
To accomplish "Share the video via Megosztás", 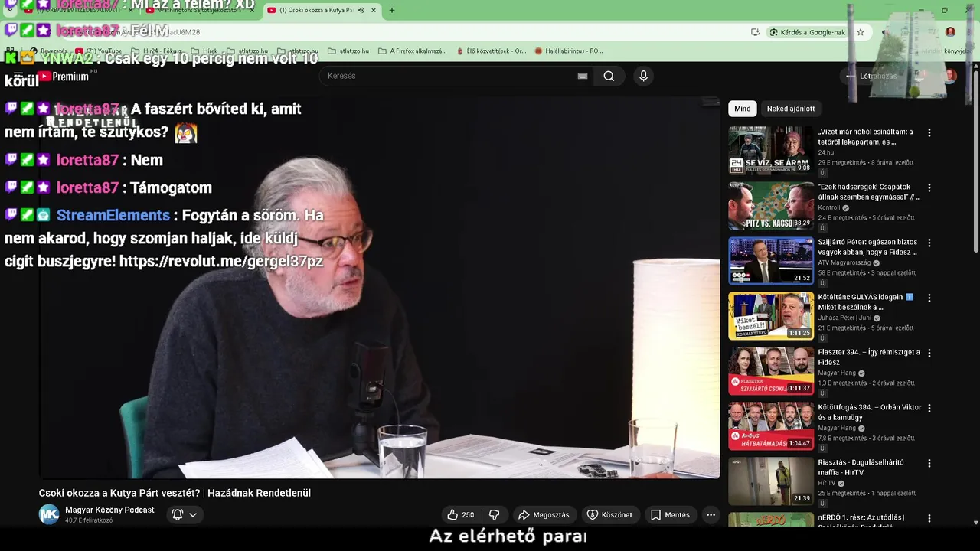I will pyautogui.click(x=544, y=515).
